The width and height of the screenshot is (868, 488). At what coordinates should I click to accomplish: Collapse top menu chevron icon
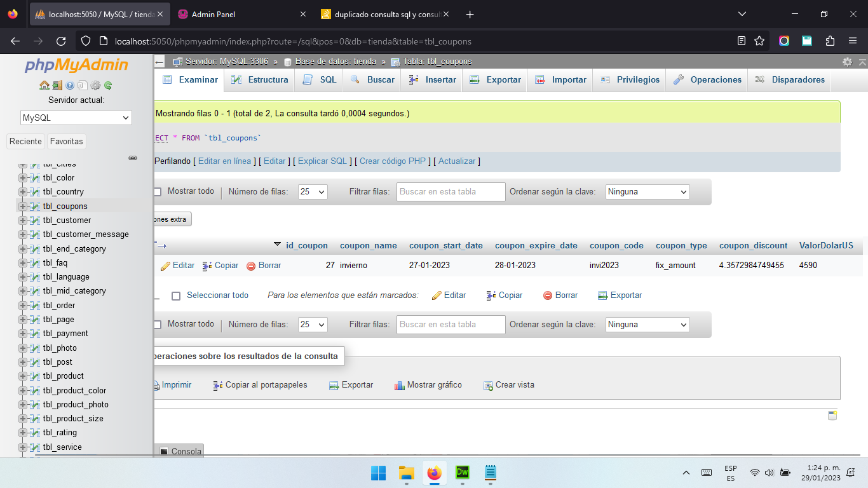pos(862,62)
